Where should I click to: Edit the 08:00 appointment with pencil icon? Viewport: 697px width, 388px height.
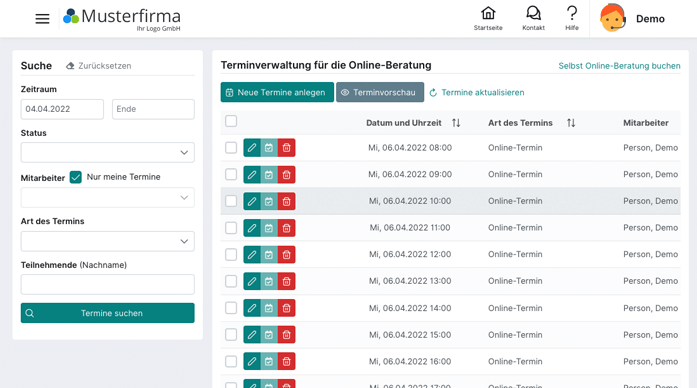(252, 148)
